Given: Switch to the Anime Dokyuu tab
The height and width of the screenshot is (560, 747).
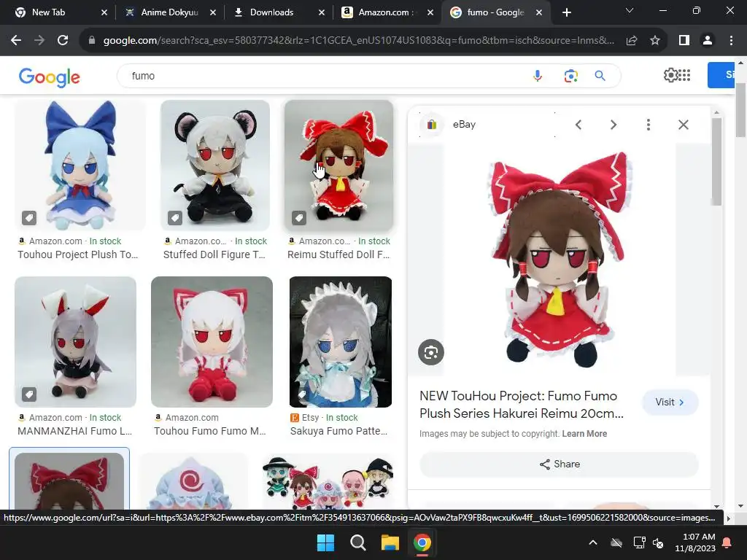Looking at the screenshot, I should click(x=169, y=12).
